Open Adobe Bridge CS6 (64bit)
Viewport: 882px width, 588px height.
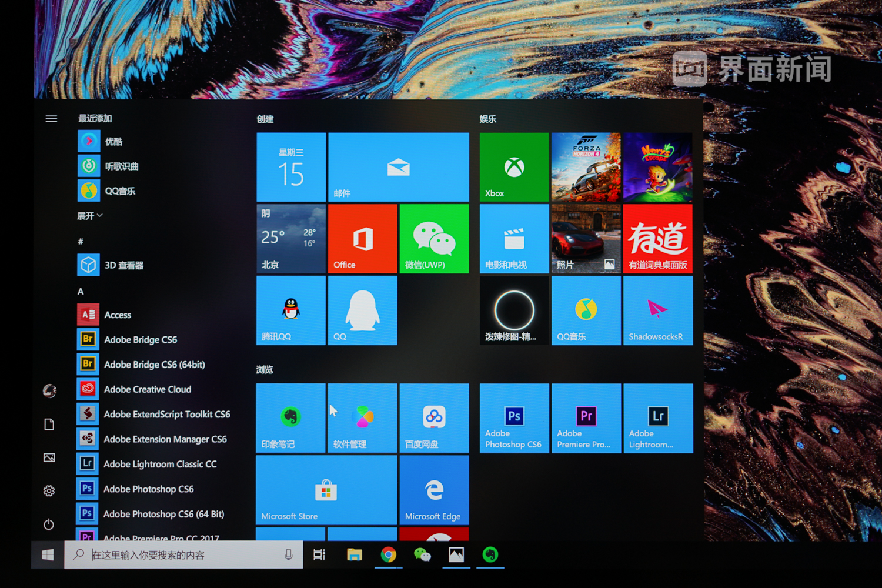click(141, 364)
